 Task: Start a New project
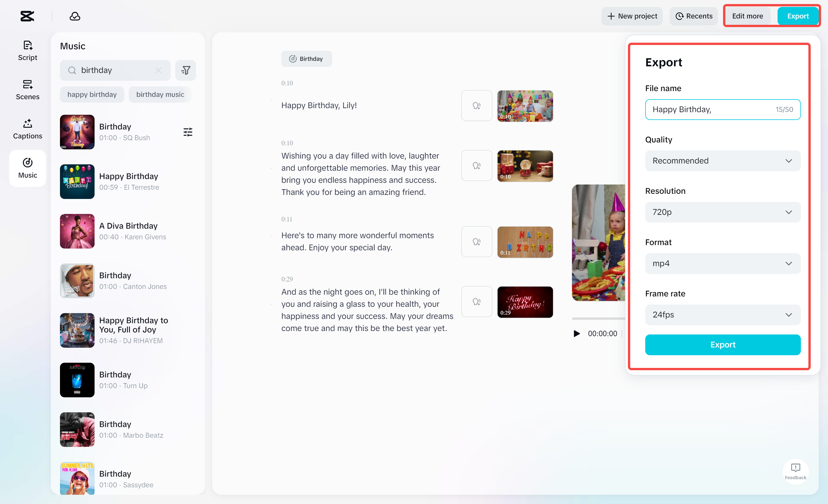point(632,16)
